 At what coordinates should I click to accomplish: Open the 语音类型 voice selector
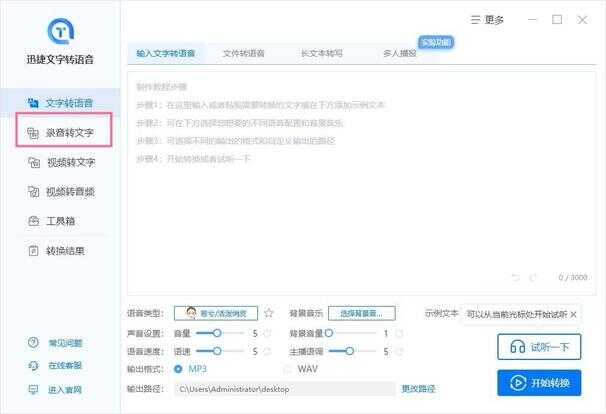[216, 313]
